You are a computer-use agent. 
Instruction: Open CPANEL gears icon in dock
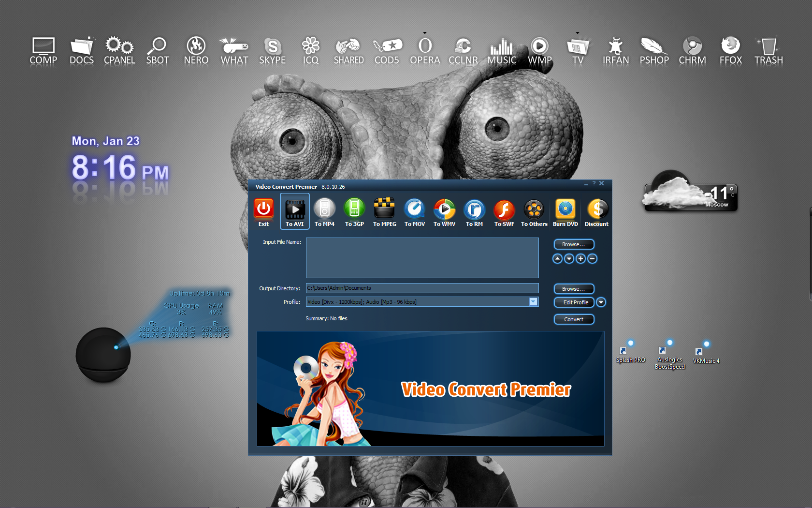point(119,51)
